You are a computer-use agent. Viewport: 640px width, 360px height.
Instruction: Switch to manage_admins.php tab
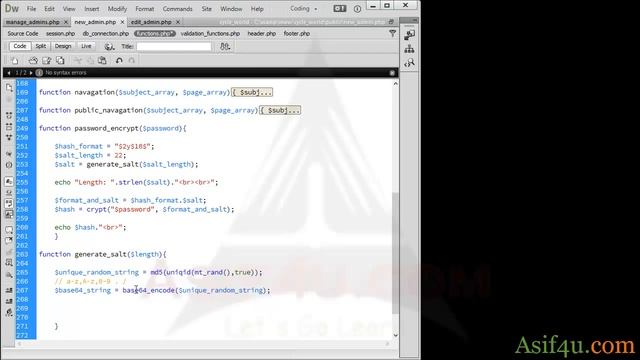[x=33, y=22]
